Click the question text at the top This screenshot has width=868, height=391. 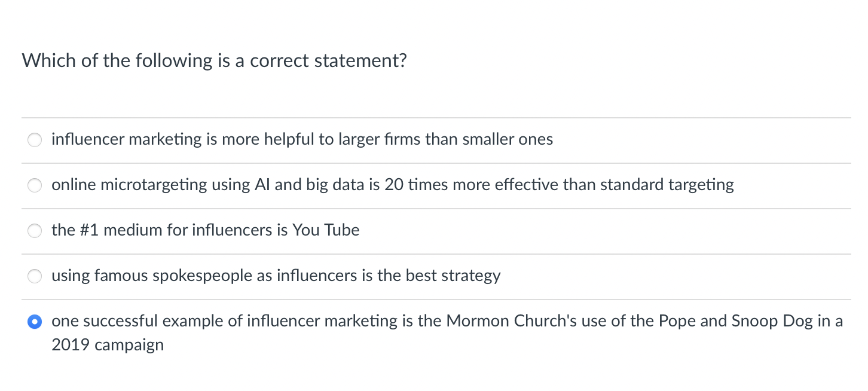(x=214, y=60)
